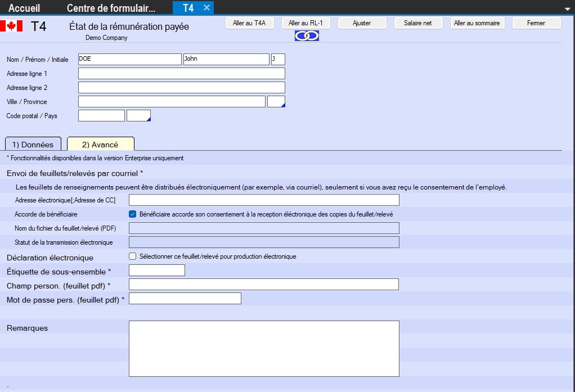Click the Fermer button
Screen dimensions: 575x392
click(x=536, y=23)
